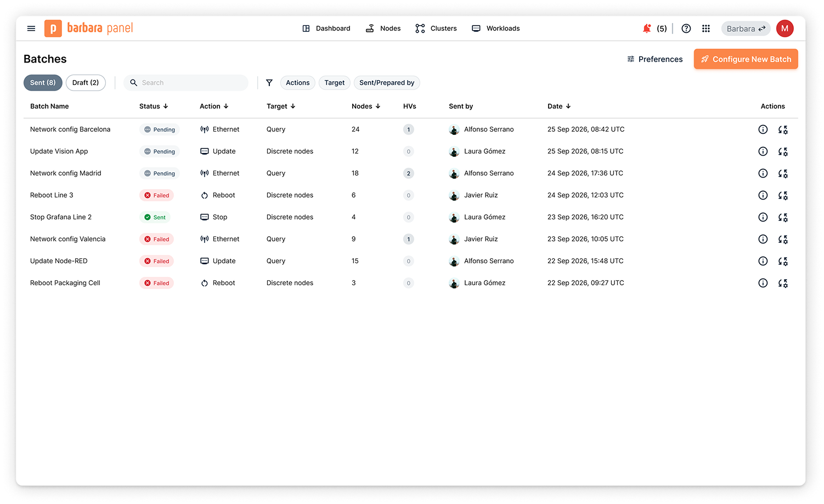
Task: Open the help question mark icon
Action: [686, 29]
